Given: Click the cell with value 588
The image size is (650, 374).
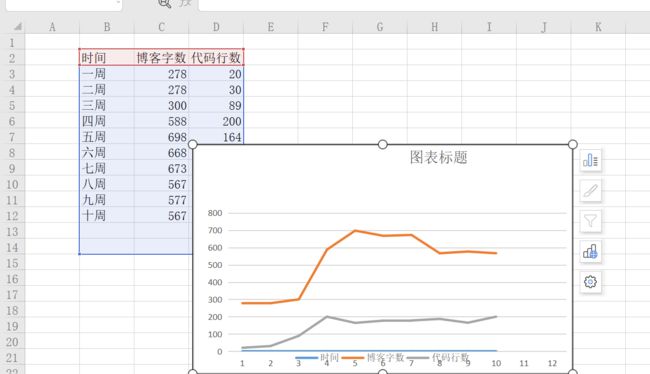Looking at the screenshot, I should click(x=161, y=121).
